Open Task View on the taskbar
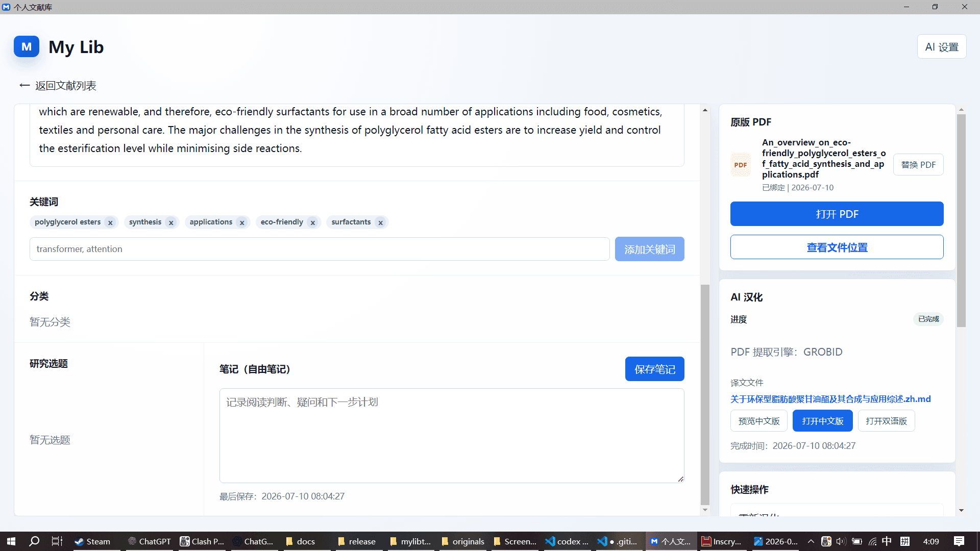Screen dimensions: 980x551 tap(57, 541)
